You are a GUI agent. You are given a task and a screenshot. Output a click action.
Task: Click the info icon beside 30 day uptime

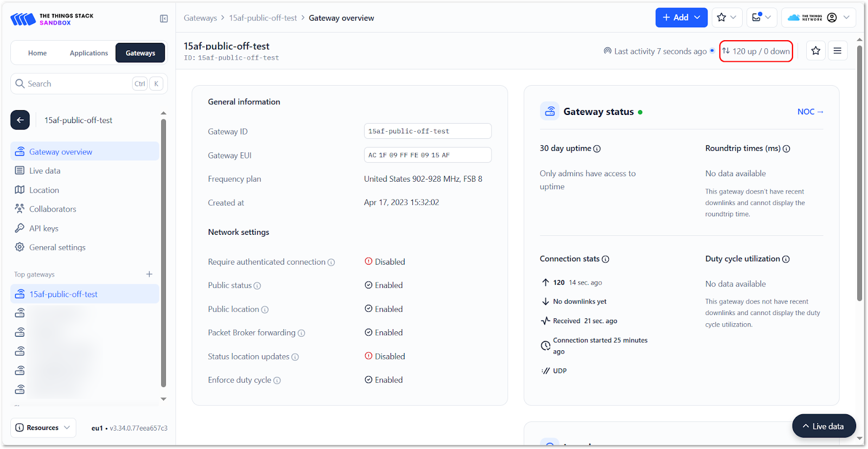point(597,149)
